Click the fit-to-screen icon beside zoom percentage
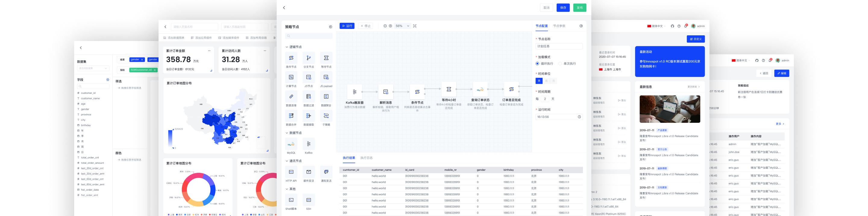Screen dimensions: 868x216 click(x=415, y=26)
